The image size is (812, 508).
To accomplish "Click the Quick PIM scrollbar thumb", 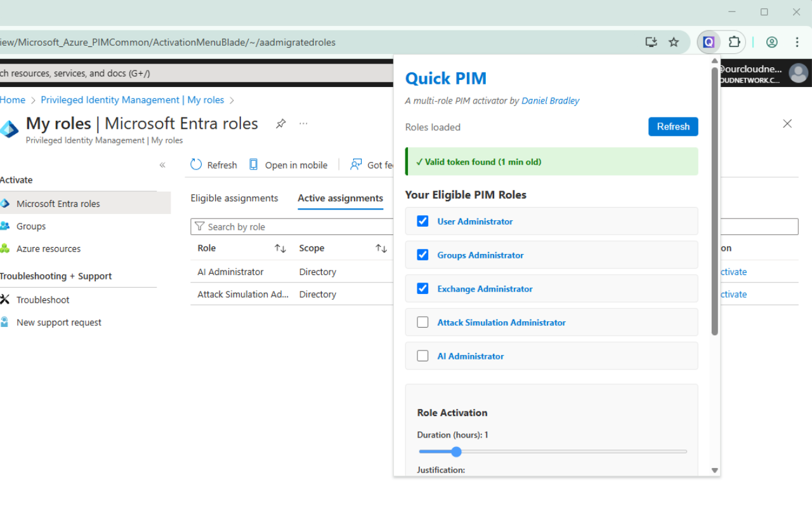I will (x=715, y=201).
